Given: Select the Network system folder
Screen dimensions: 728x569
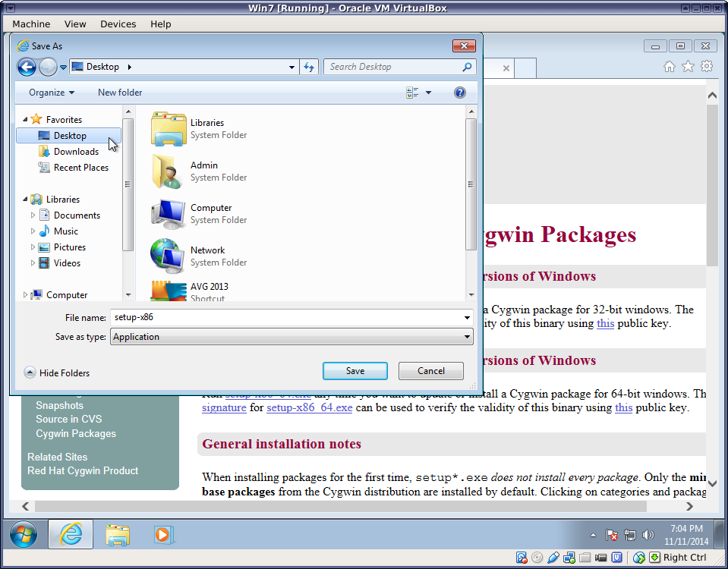Looking at the screenshot, I should pyautogui.click(x=200, y=256).
